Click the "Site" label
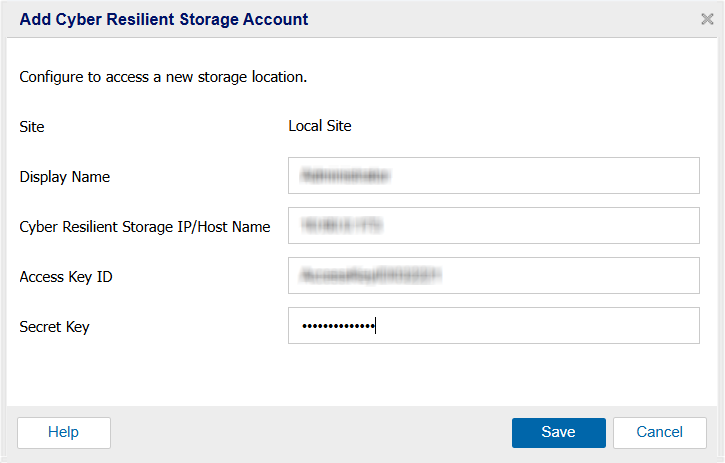725x463 pixels. tap(32, 127)
